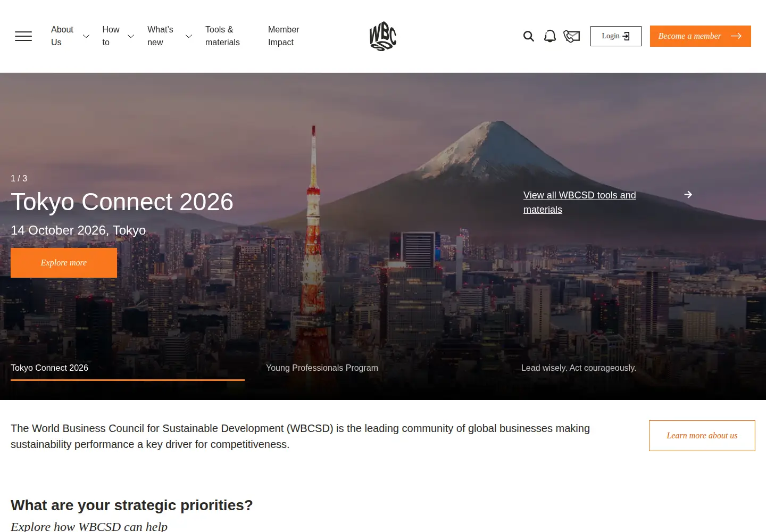Click the WBCSD logo
The width and height of the screenshot is (766, 532).
pos(383,36)
